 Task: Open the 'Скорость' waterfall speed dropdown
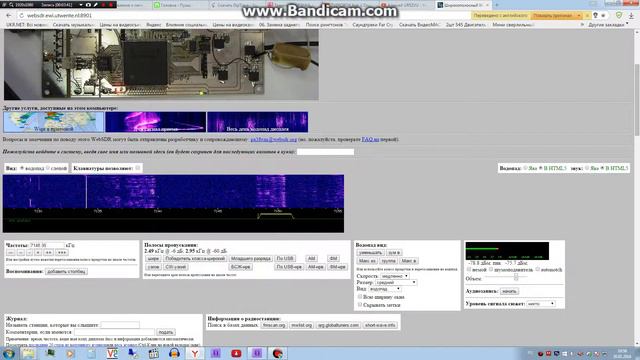394,276
